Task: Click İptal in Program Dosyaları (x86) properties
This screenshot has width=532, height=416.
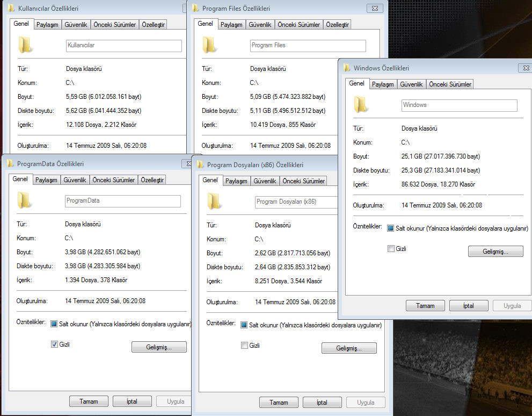Action: point(322,403)
